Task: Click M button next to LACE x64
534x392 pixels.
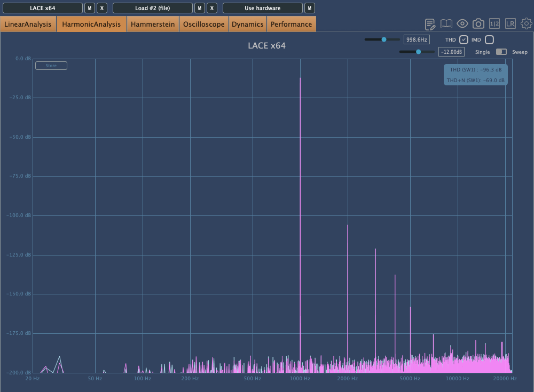Action: (x=90, y=8)
